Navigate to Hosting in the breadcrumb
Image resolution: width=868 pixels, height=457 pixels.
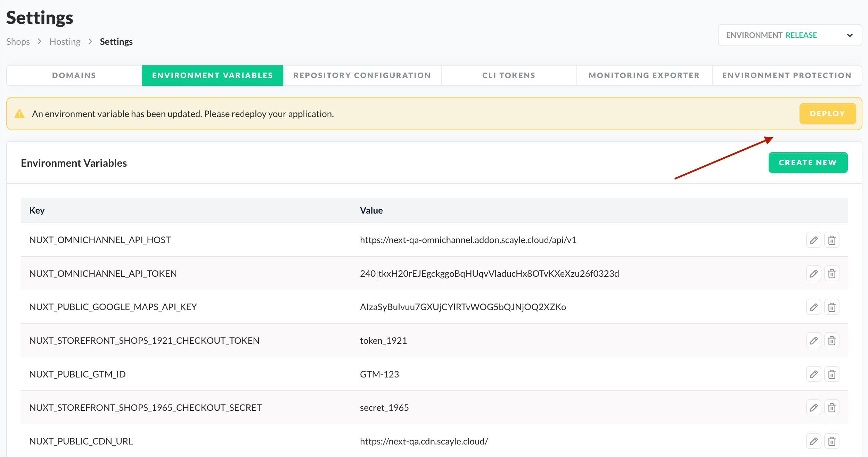coord(65,42)
